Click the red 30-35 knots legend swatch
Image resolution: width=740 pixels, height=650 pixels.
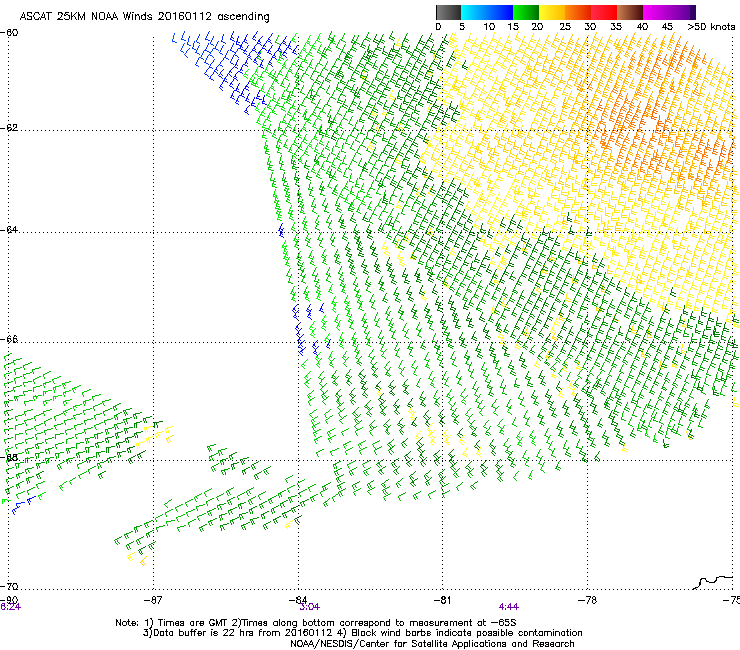point(604,12)
